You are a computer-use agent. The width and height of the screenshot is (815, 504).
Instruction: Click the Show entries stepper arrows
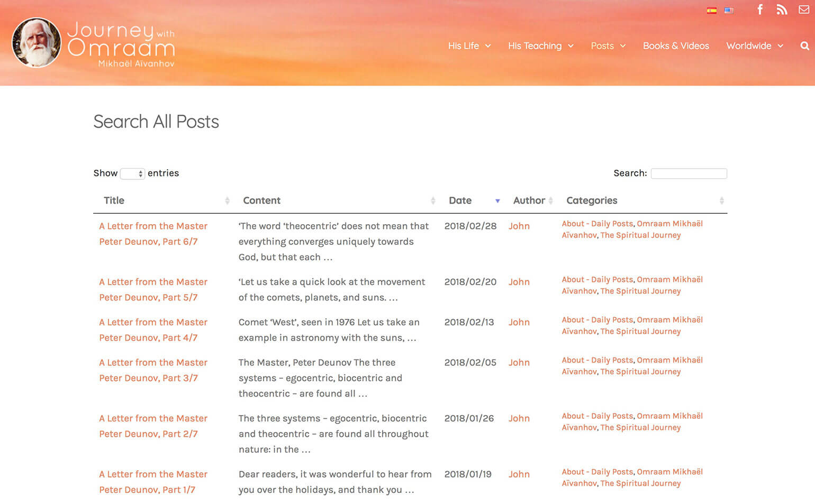coord(140,173)
